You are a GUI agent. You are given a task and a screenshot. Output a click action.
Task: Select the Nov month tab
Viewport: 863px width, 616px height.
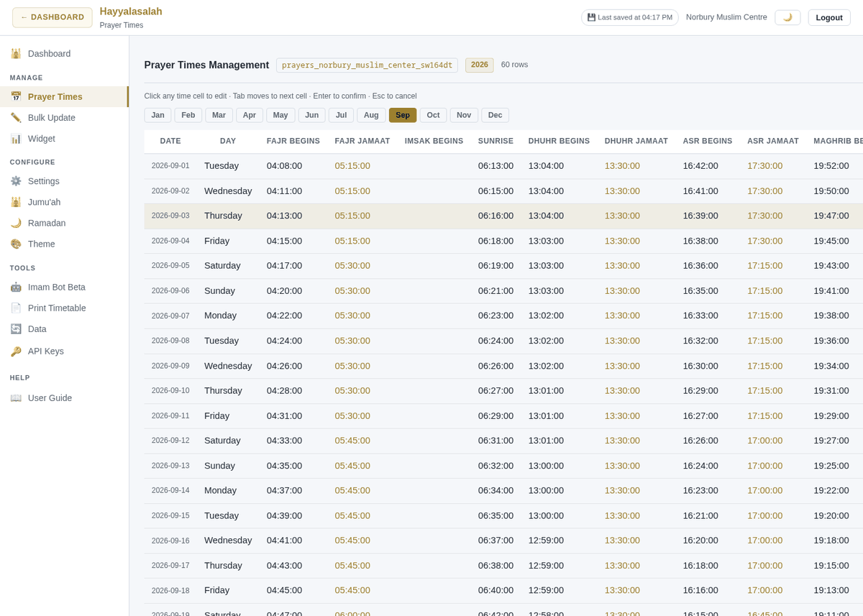pos(464,115)
